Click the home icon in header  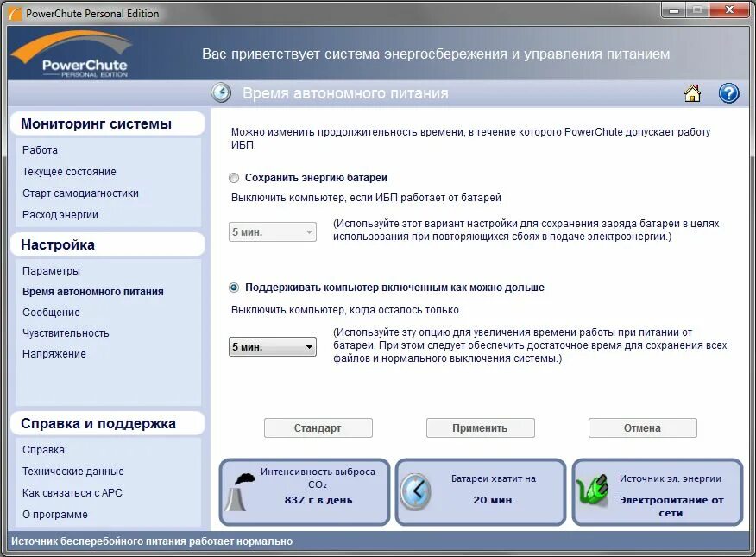[692, 93]
